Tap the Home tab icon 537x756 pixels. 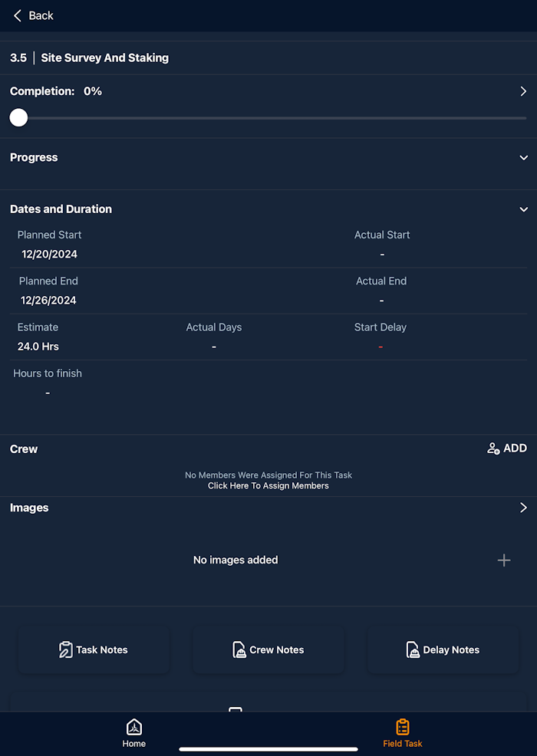(134, 727)
